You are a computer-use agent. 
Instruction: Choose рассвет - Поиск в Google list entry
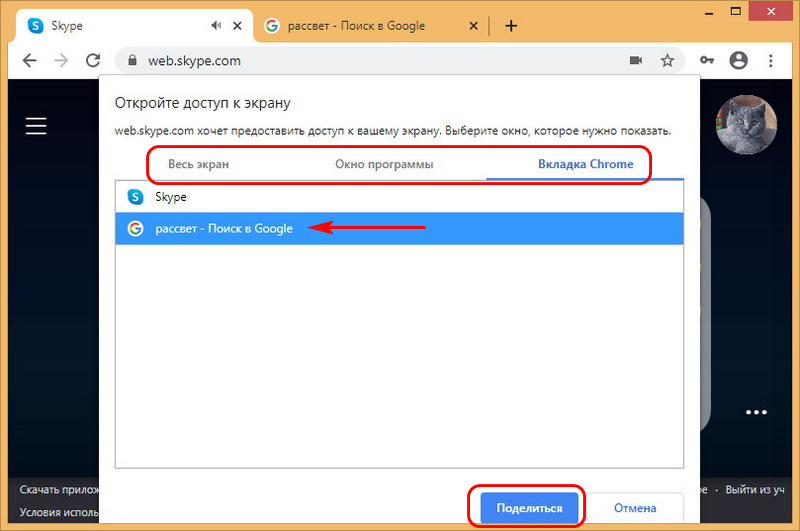pyautogui.click(x=399, y=229)
